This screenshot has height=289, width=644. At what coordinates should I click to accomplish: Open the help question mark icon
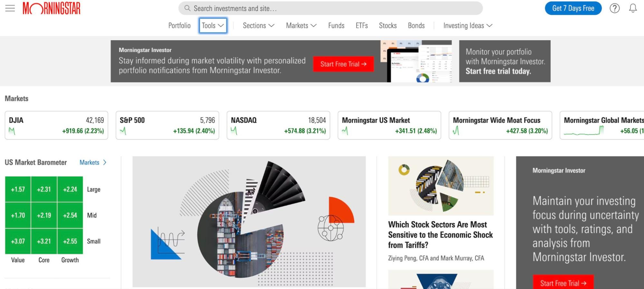(x=615, y=8)
